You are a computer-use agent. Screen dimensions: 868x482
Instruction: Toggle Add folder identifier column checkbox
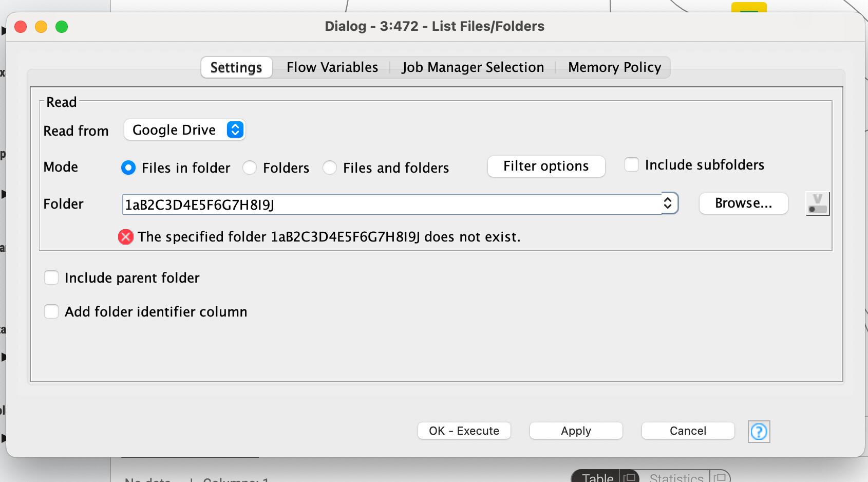[51, 311]
